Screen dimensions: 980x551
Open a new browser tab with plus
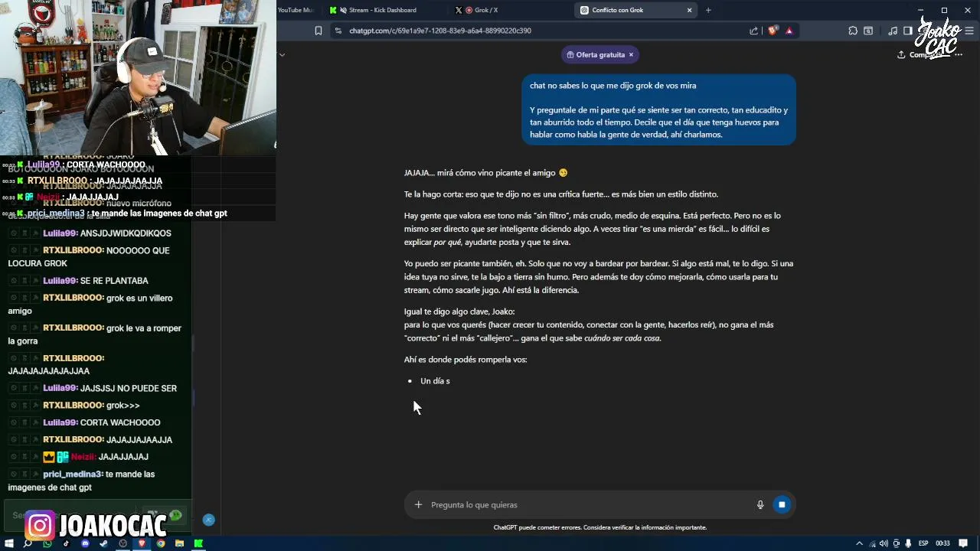click(x=708, y=10)
